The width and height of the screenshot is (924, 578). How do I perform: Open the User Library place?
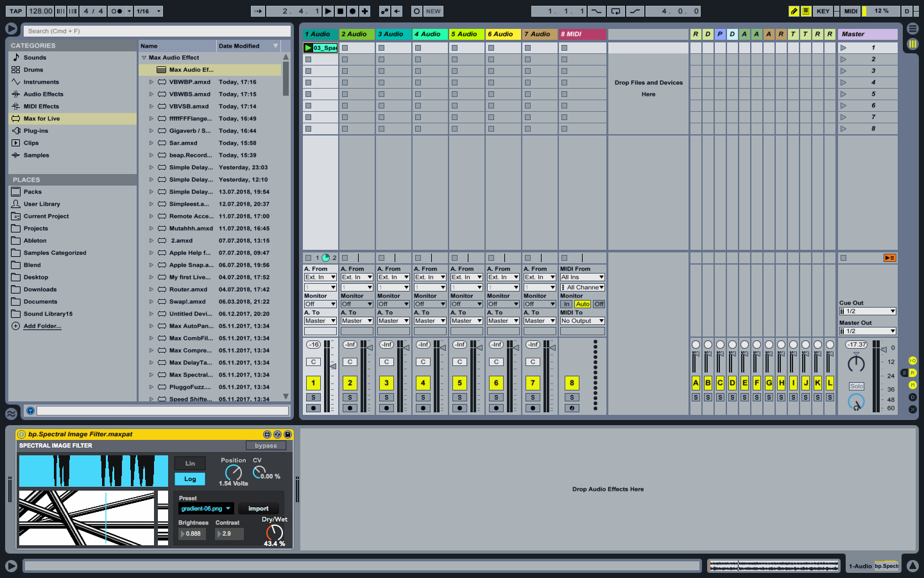pyautogui.click(x=42, y=204)
